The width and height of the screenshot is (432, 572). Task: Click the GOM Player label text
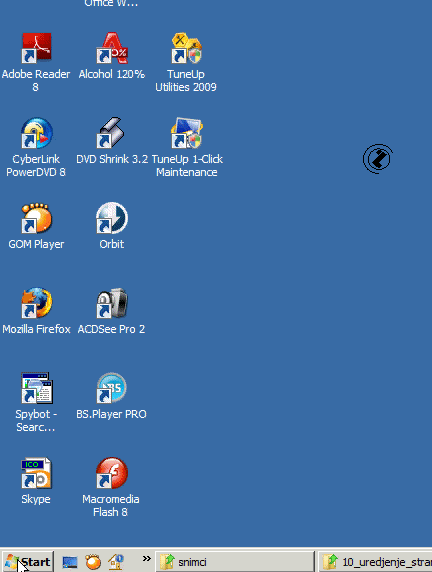(36, 244)
